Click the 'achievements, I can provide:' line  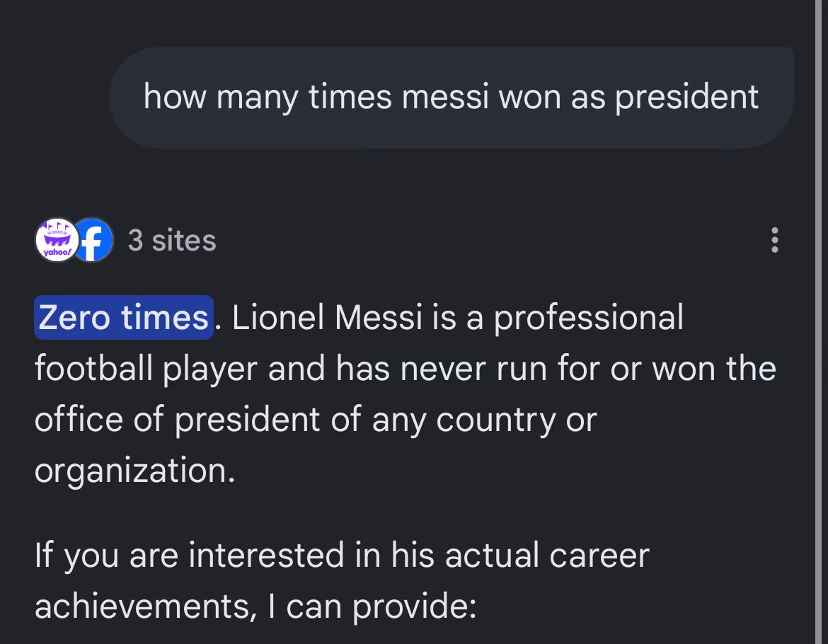coord(255,606)
